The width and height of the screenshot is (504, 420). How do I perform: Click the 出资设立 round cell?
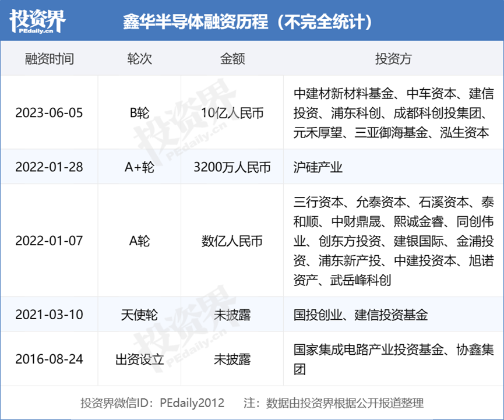[x=139, y=359]
